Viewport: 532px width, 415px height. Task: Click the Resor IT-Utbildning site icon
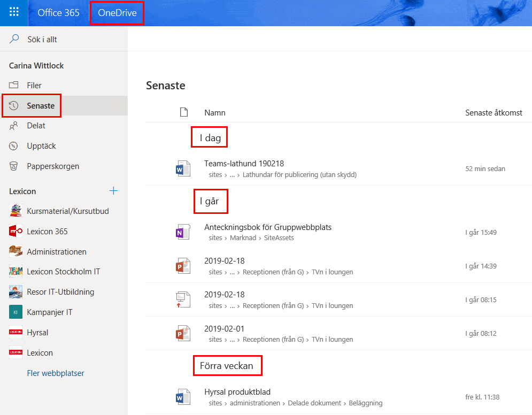click(x=16, y=292)
